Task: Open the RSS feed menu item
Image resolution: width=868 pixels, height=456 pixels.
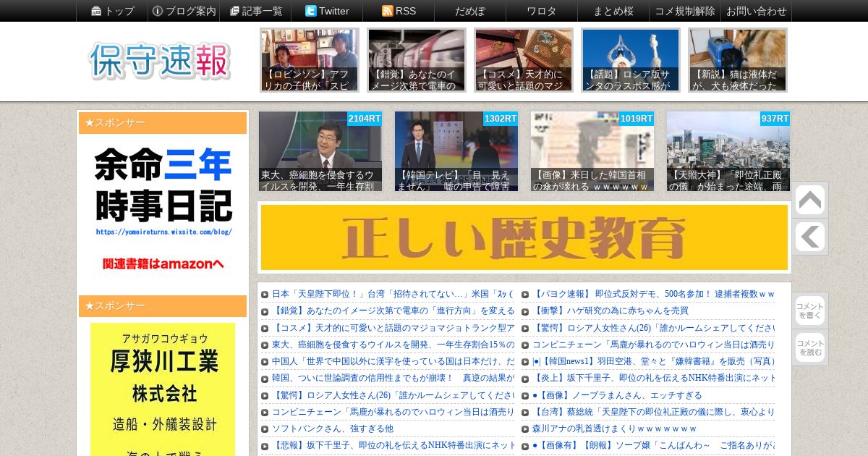Action: [399, 11]
